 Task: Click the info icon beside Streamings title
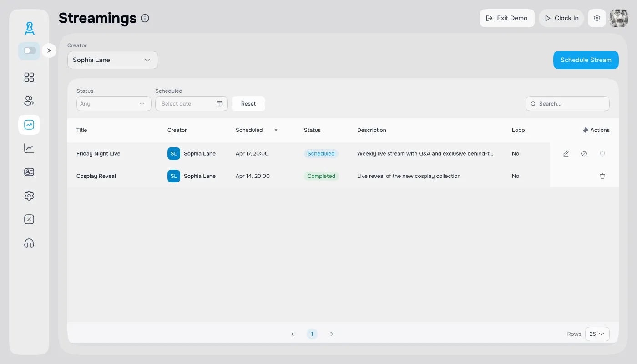pos(145,18)
